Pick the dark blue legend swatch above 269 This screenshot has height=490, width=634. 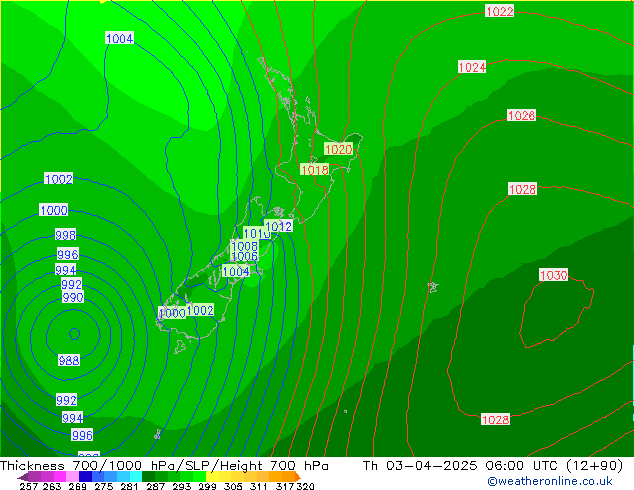coord(85,476)
